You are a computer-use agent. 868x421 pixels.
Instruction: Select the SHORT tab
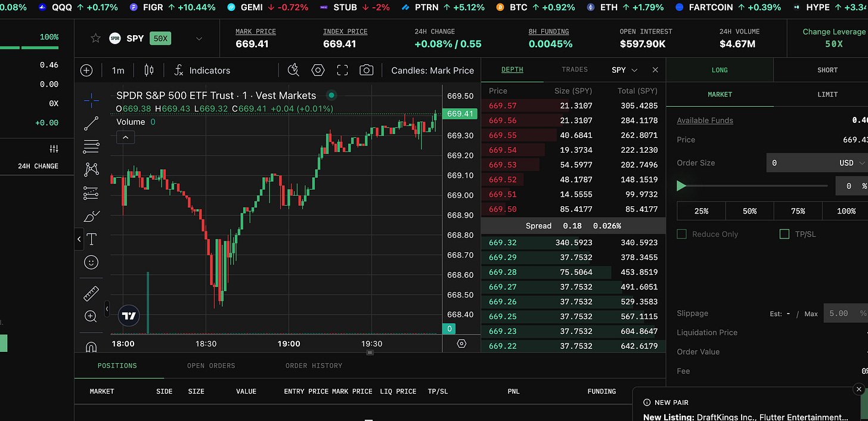point(827,70)
